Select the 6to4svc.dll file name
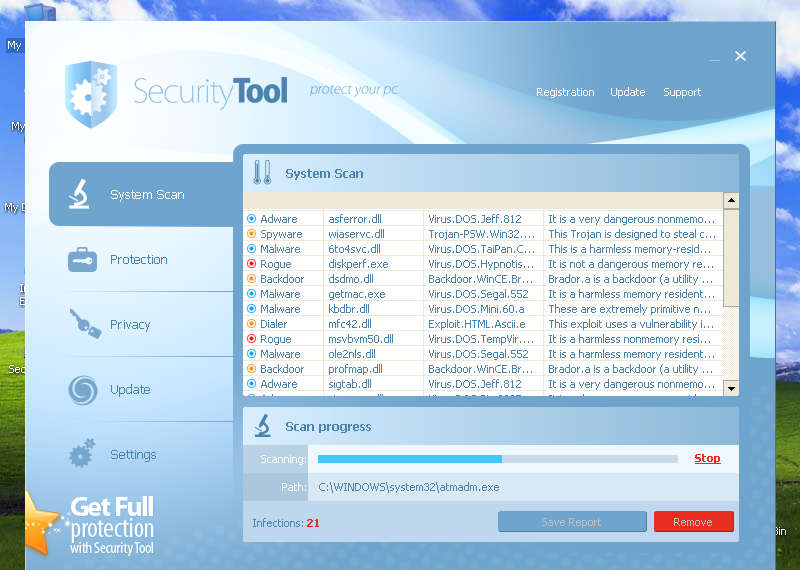This screenshot has width=800, height=570. [354, 249]
